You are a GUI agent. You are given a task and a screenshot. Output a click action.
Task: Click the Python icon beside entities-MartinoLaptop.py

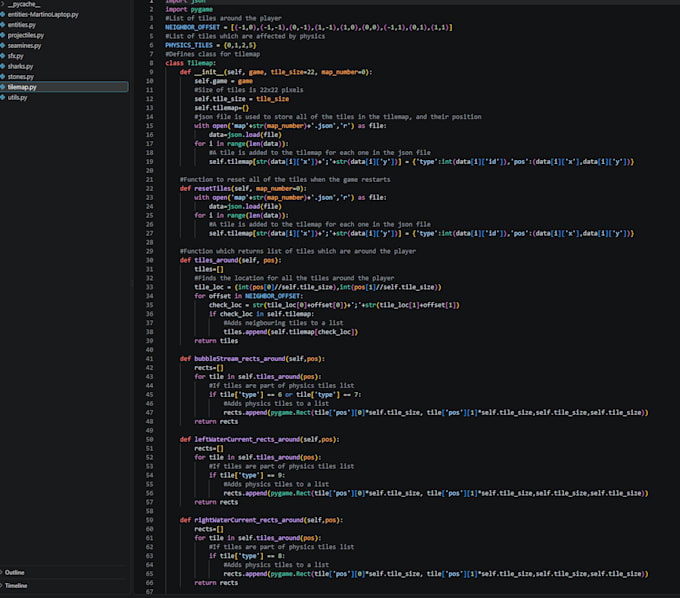click(x=3, y=14)
